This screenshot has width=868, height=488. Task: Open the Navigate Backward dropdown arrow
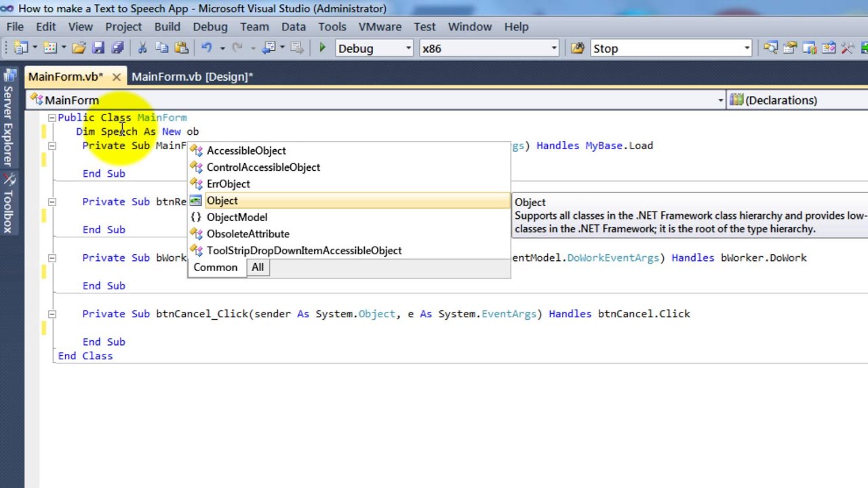282,48
